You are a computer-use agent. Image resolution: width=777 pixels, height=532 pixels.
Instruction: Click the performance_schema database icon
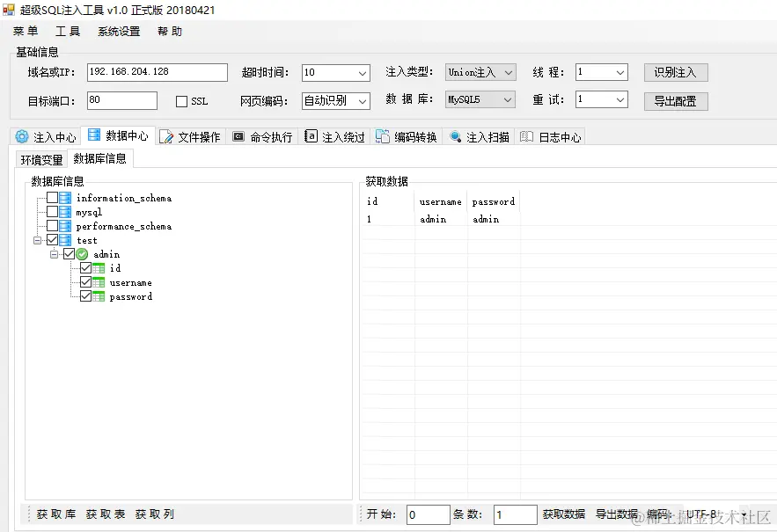(65, 226)
